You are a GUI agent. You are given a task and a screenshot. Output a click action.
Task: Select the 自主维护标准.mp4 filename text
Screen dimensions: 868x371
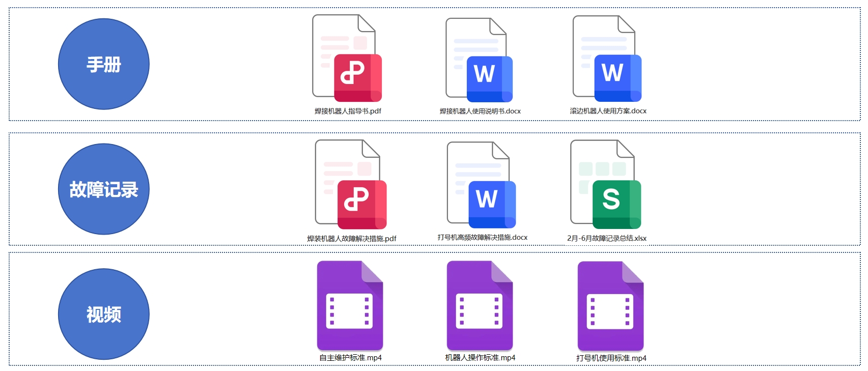(x=350, y=358)
